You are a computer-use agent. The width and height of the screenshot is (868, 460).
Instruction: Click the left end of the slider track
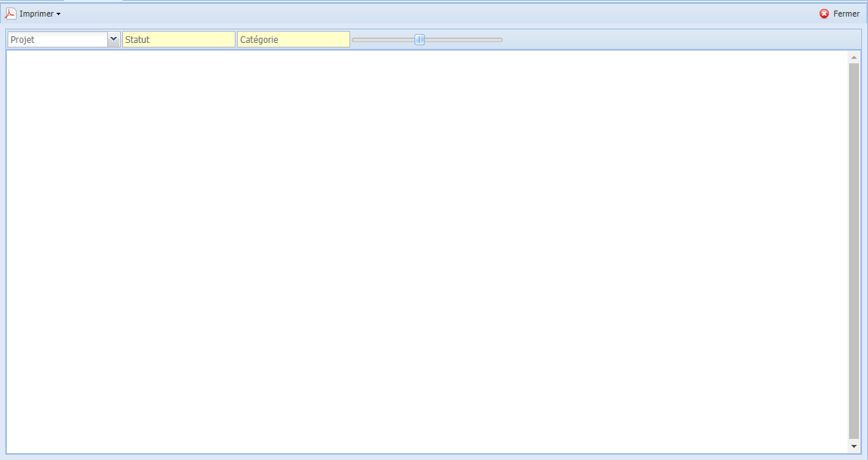pos(355,39)
